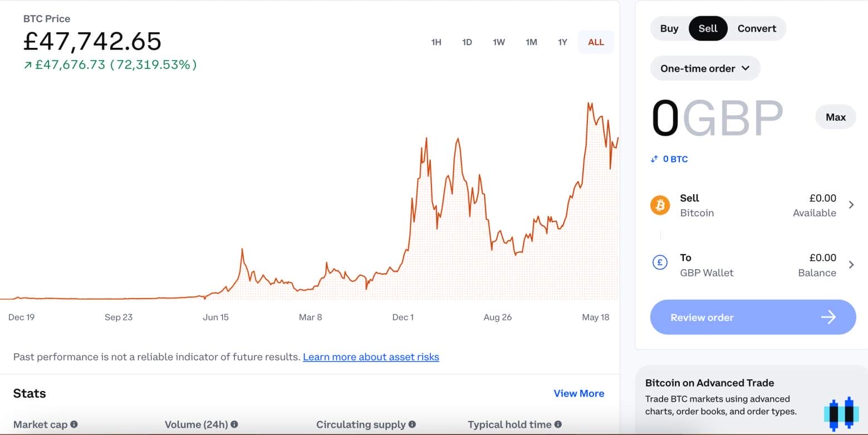The width and height of the screenshot is (868, 435).
Task: Click the swap arrows beside 0 BTC
Action: [x=654, y=159]
